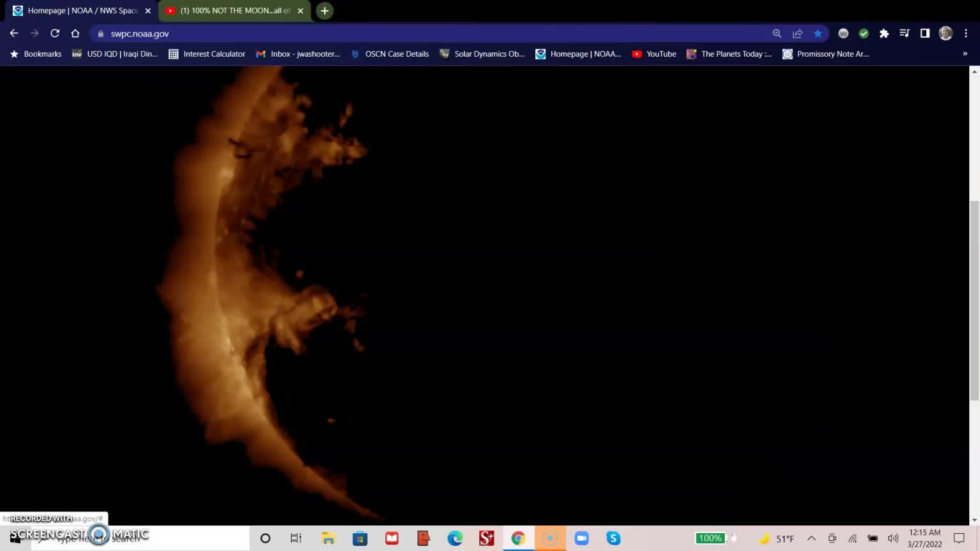Open the volume control in system tray
Viewport: 980px width, 551px height.
[893, 538]
